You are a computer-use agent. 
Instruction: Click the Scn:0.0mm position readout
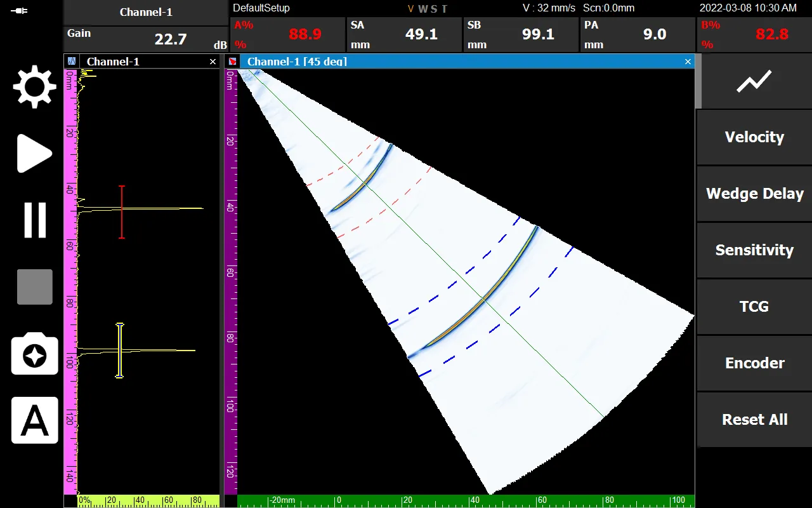[x=608, y=8]
